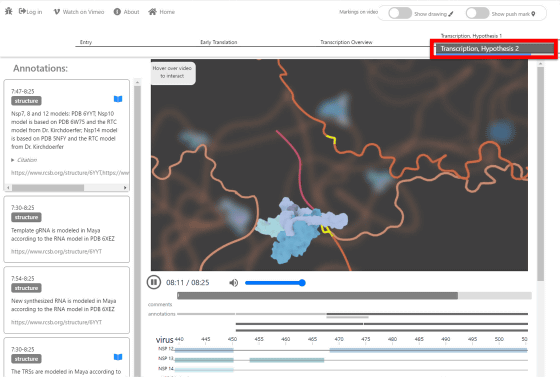Open the About info icon
Image resolution: width=560 pixels, height=377 pixels.
tap(117, 12)
